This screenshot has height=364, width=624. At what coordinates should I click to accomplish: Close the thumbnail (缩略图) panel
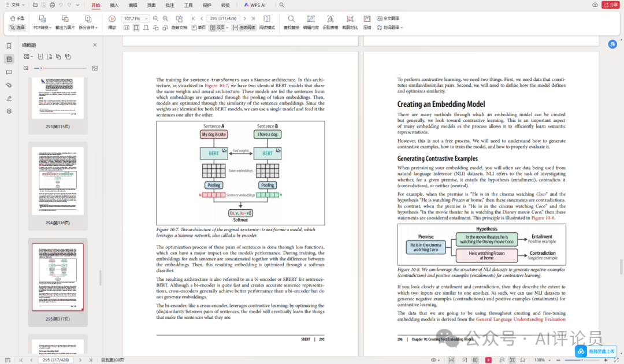(x=95, y=45)
